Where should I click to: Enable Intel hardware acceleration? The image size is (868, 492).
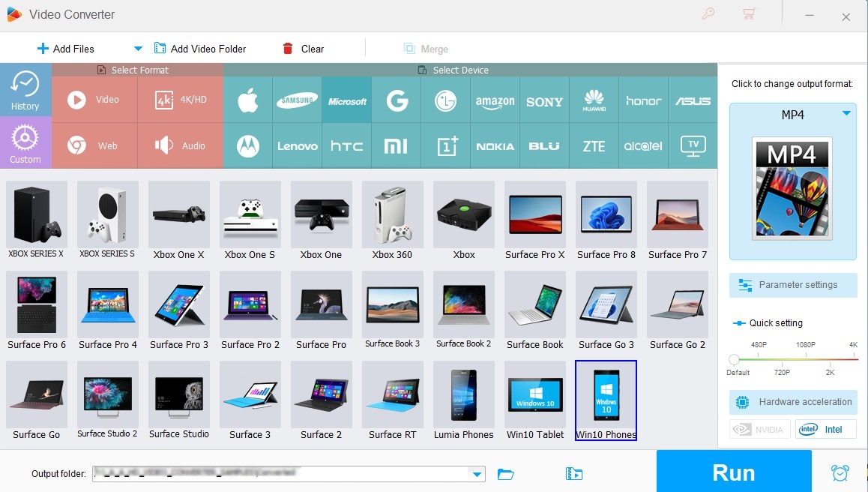(825, 430)
